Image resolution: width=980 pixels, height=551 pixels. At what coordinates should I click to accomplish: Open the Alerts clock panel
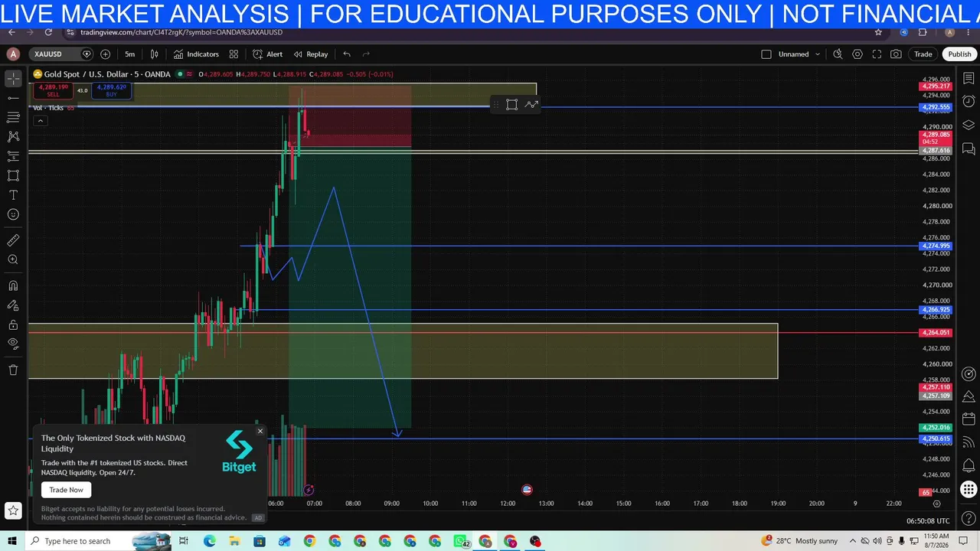(969, 101)
